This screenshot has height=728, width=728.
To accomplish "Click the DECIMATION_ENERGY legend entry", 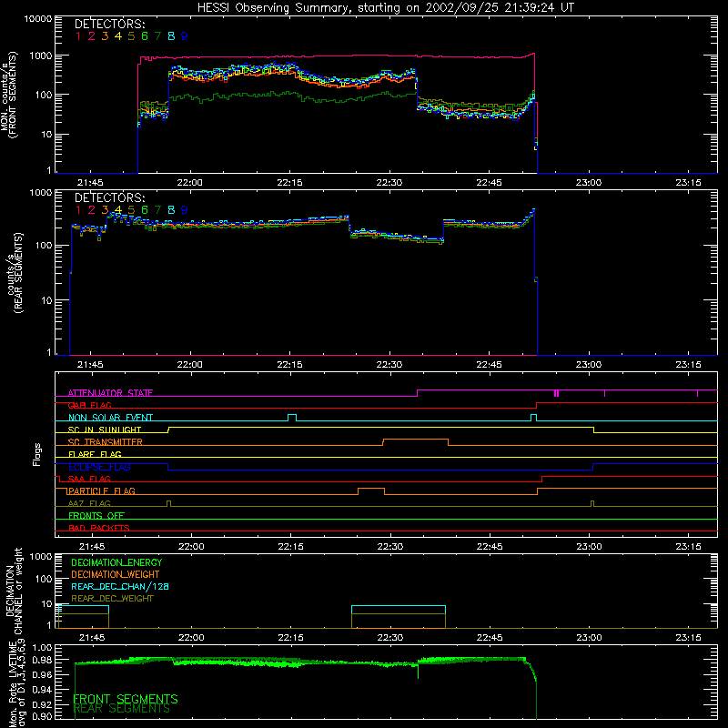I will click(116, 562).
